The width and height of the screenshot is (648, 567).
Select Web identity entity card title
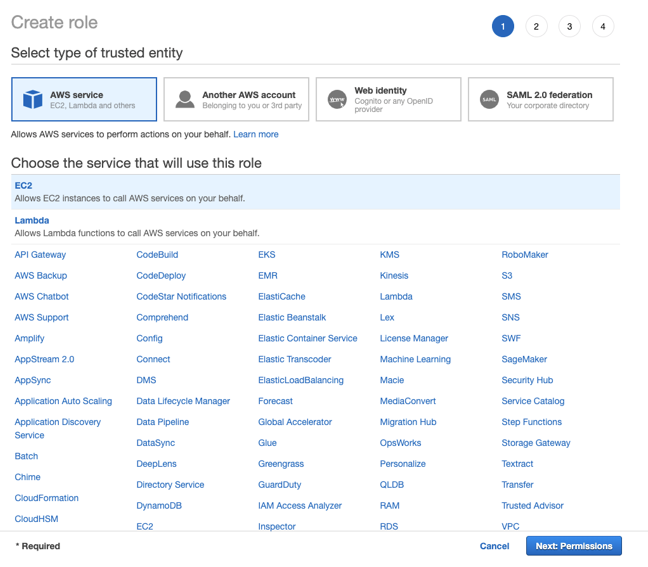pyautogui.click(x=381, y=90)
